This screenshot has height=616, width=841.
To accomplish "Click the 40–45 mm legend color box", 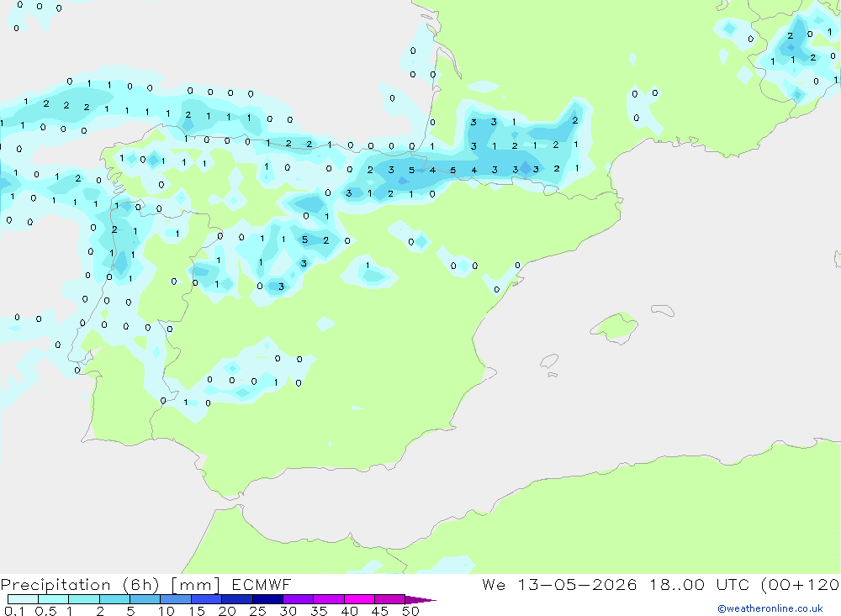I will pos(359,599).
